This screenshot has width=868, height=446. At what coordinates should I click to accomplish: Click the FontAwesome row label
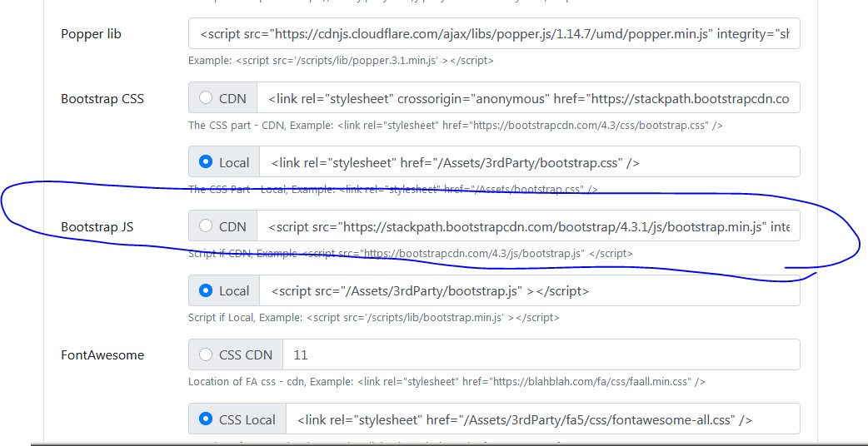tap(102, 354)
